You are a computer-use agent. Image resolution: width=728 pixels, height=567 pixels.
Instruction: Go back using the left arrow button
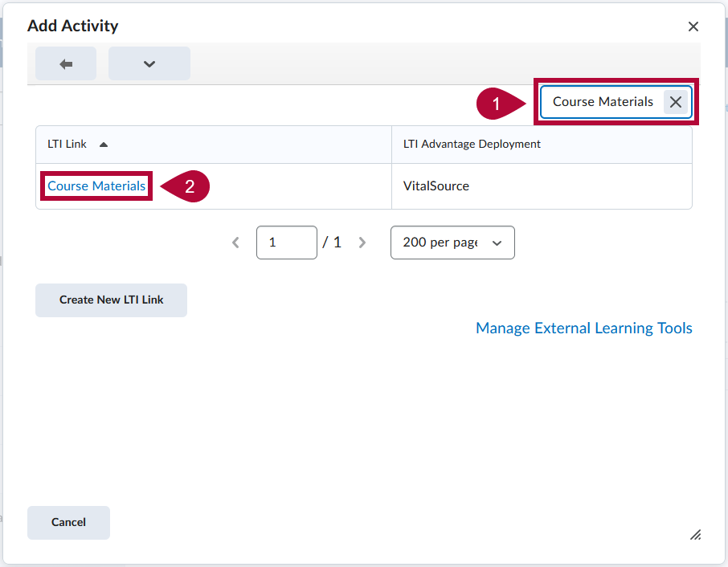tap(66, 63)
